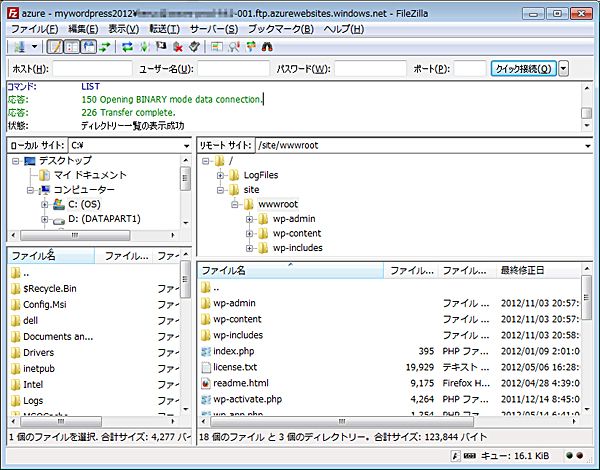600x470 pixels.
Task: Select index.php in remote file list
Action: pyautogui.click(x=390, y=351)
